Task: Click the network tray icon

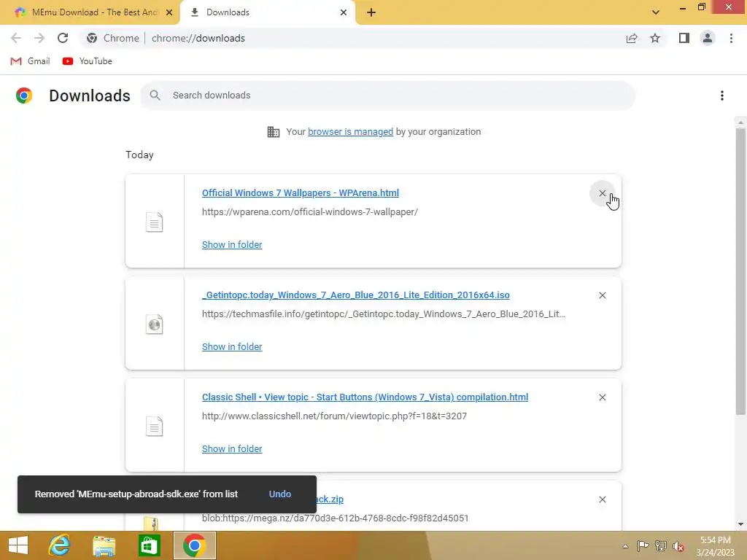Action: tap(661, 545)
